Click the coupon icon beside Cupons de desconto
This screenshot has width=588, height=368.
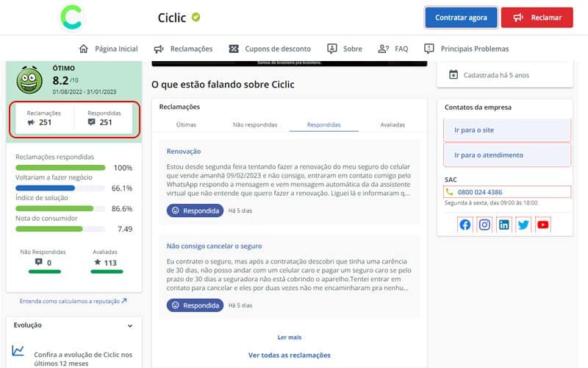234,49
